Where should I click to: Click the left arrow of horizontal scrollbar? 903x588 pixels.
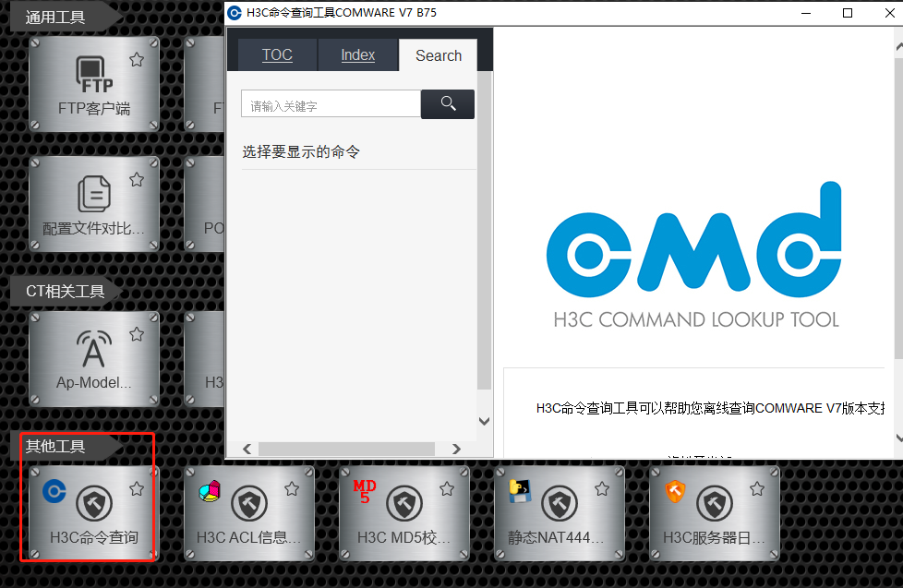click(x=247, y=449)
